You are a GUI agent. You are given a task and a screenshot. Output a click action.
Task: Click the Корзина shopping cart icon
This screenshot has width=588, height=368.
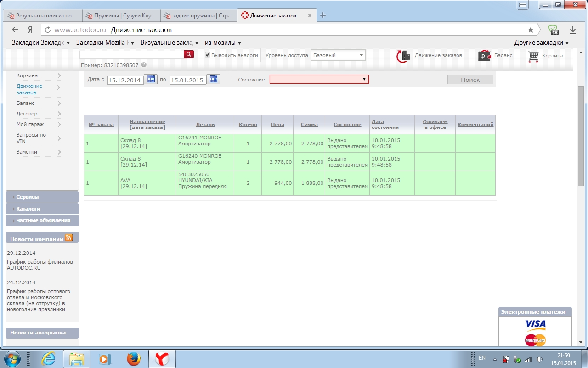[x=533, y=56]
